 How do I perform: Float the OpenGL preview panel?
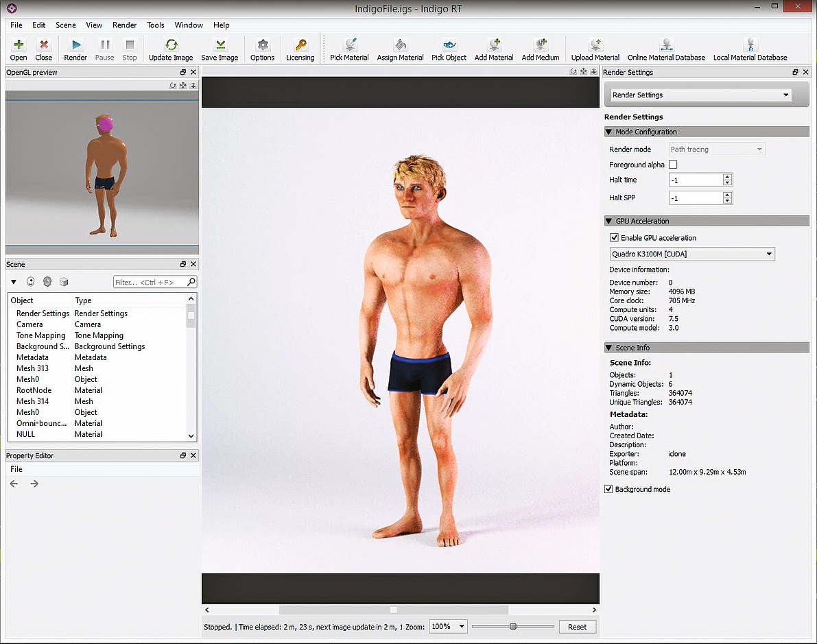(x=183, y=72)
